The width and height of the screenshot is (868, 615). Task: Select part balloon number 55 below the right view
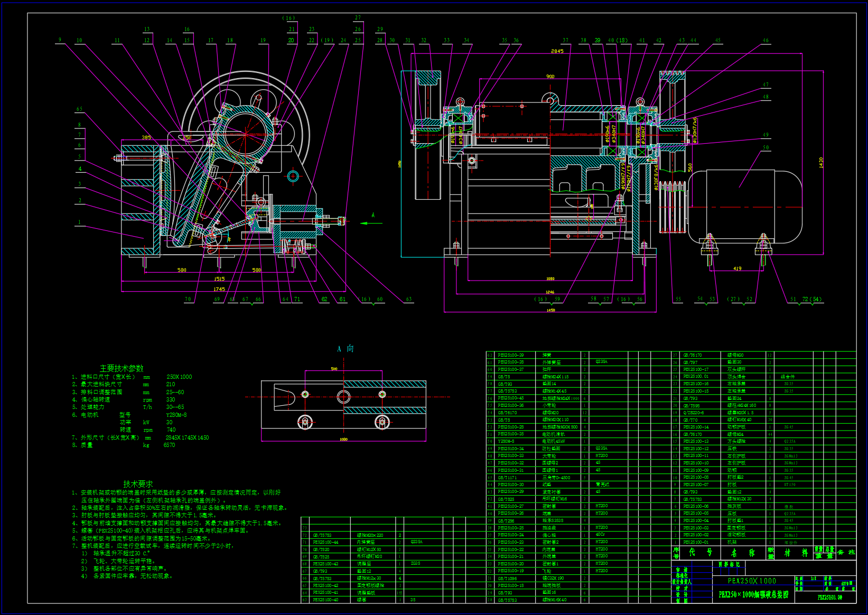coord(678,299)
